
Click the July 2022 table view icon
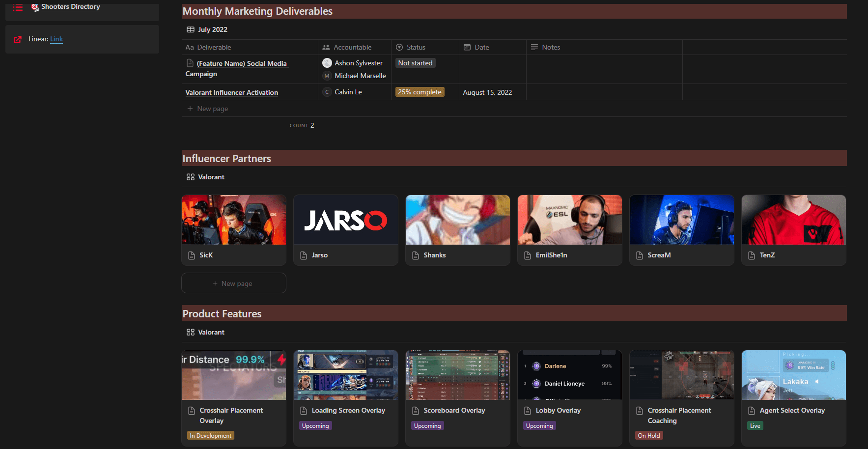191,29
